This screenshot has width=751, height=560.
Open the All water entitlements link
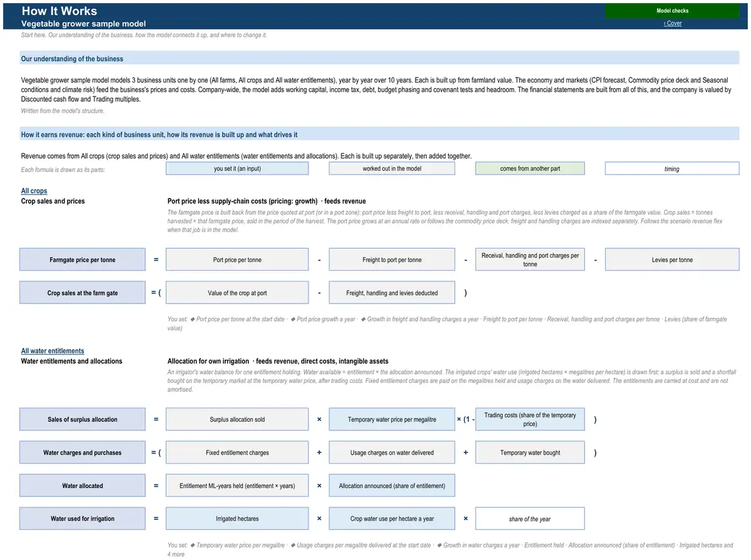pos(53,351)
